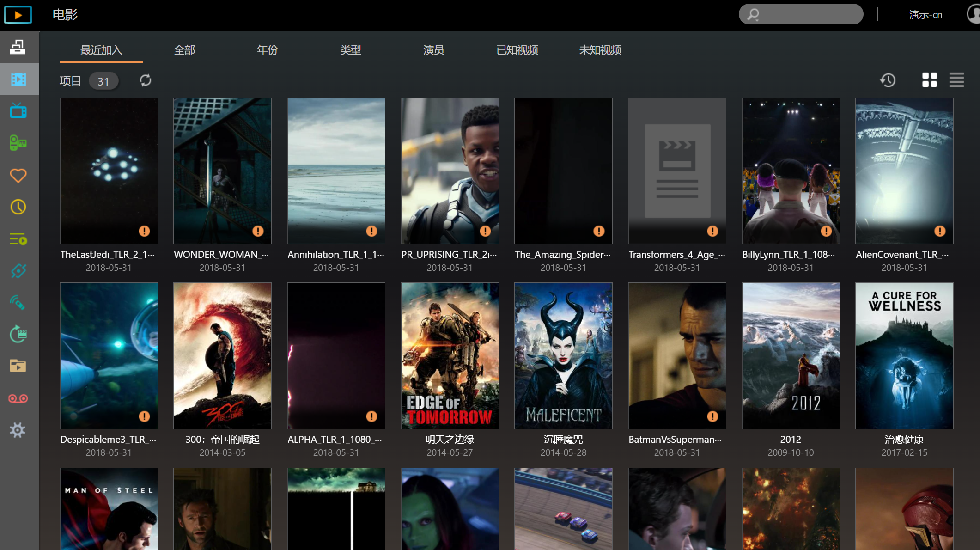This screenshot has height=550, width=980.
Task: Open the playlist sidebar icon
Action: [x=18, y=239]
